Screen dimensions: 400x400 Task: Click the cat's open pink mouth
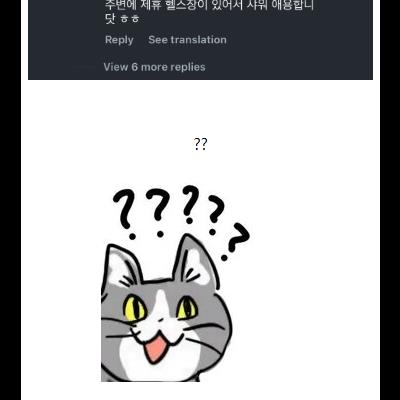(x=155, y=349)
